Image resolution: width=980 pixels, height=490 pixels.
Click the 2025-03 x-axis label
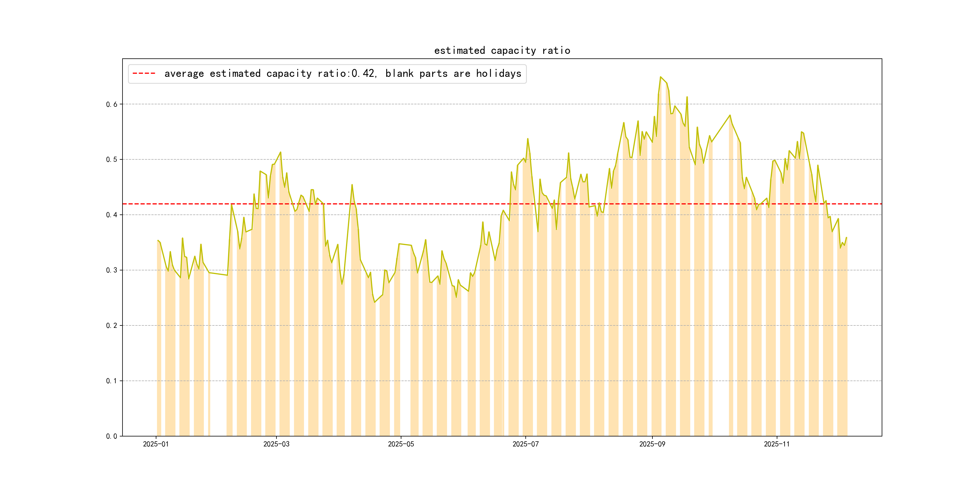(x=276, y=444)
